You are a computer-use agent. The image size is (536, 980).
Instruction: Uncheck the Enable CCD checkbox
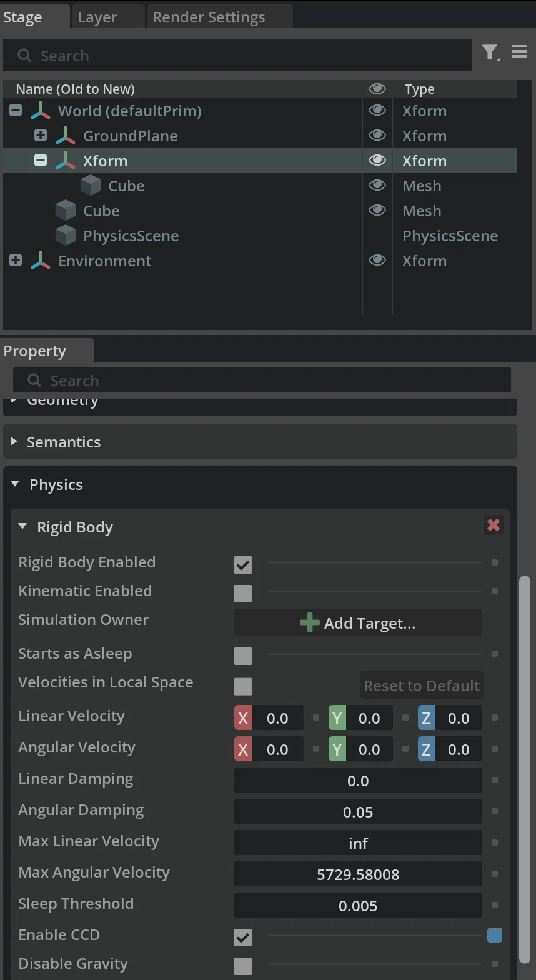click(x=243, y=937)
